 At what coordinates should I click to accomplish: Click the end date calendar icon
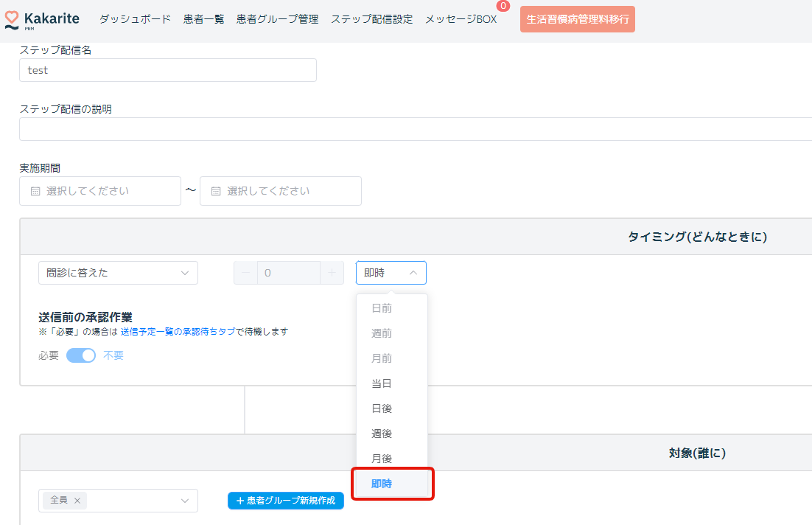click(216, 191)
